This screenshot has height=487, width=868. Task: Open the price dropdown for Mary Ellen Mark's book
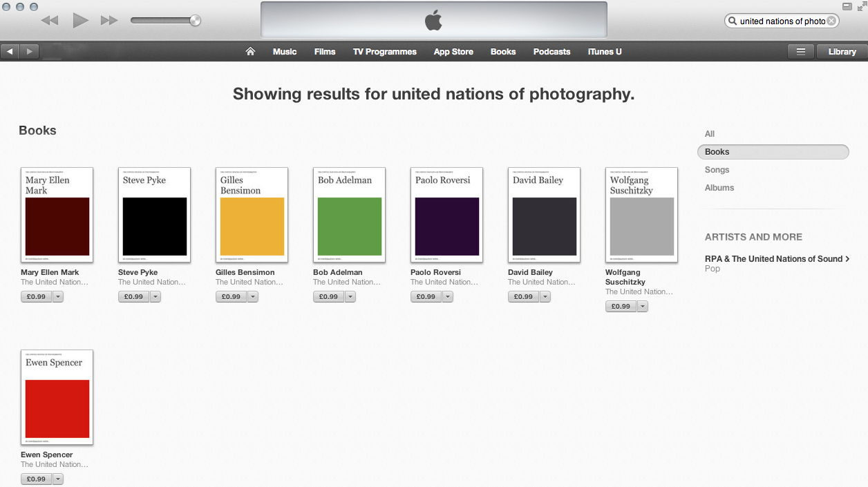(x=59, y=296)
